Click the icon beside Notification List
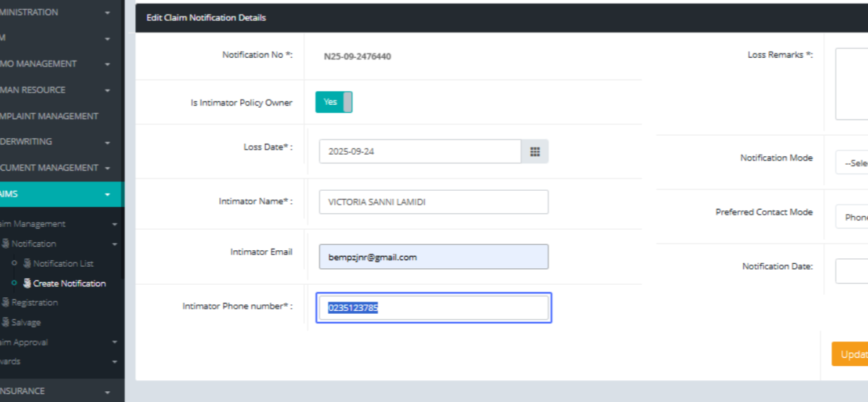Image resolution: width=868 pixels, height=402 pixels. coord(27,264)
